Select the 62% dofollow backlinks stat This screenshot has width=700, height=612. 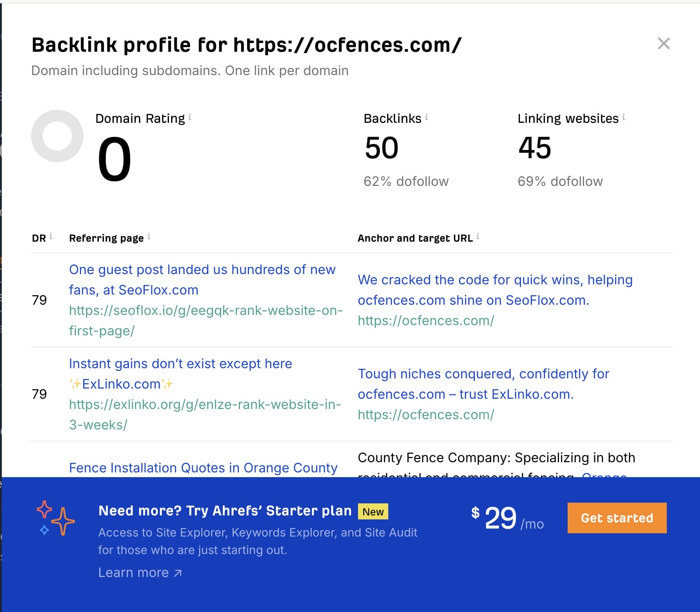[406, 181]
